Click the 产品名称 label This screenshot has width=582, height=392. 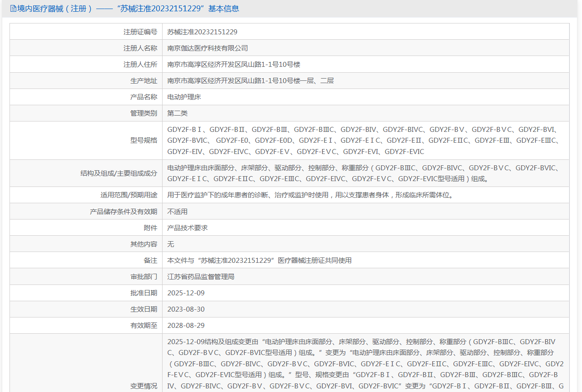tap(144, 97)
